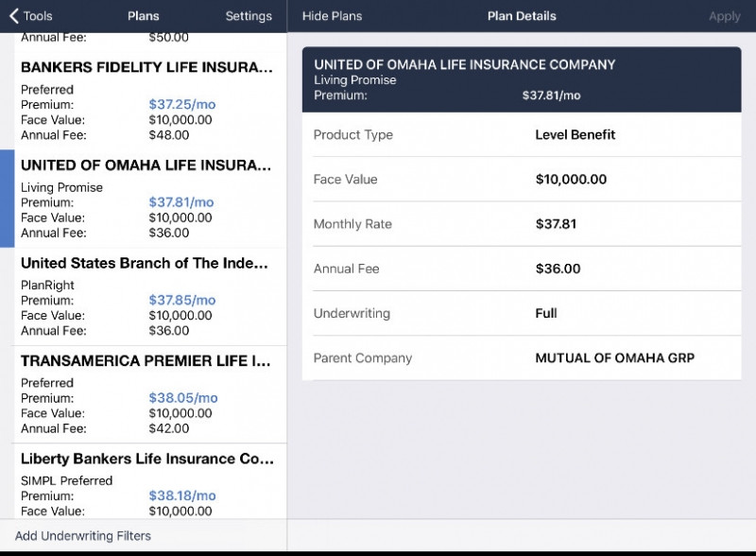The height and width of the screenshot is (556, 756).
Task: Click Hide Plans to collapse list
Action: pyautogui.click(x=333, y=16)
